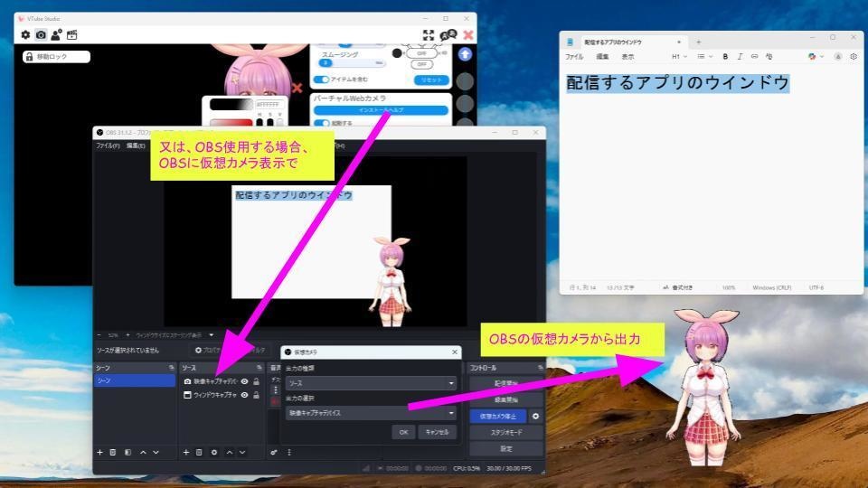Move source up in sources panel
This screenshot has width=868, height=488.
pyautogui.click(x=229, y=452)
